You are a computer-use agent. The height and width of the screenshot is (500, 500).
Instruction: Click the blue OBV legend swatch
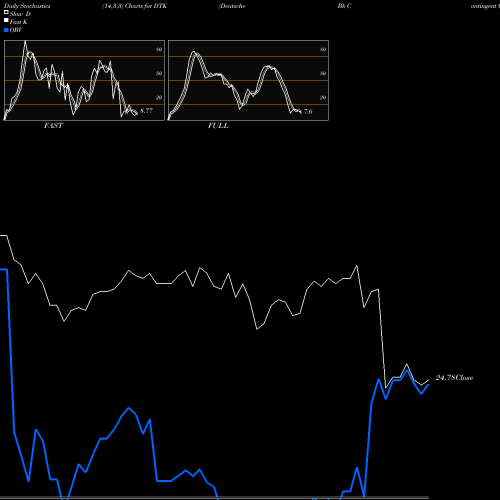pos(6,30)
